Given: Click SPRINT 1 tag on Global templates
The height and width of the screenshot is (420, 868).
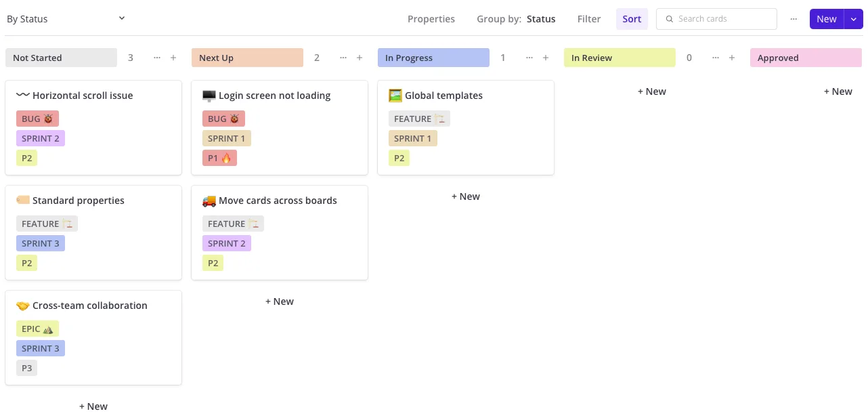Looking at the screenshot, I should point(413,138).
